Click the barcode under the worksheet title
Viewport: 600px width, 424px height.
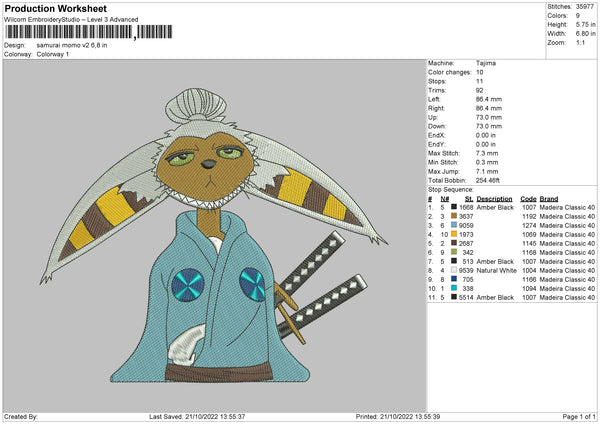coord(89,32)
